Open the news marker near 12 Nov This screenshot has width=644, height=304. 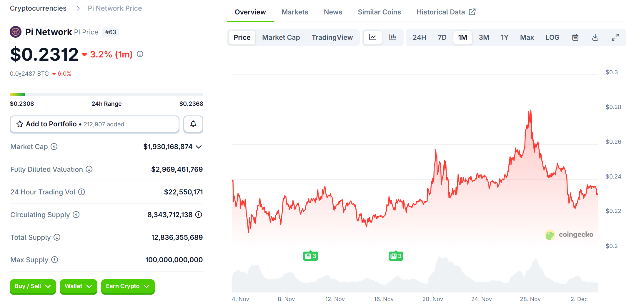(x=310, y=256)
